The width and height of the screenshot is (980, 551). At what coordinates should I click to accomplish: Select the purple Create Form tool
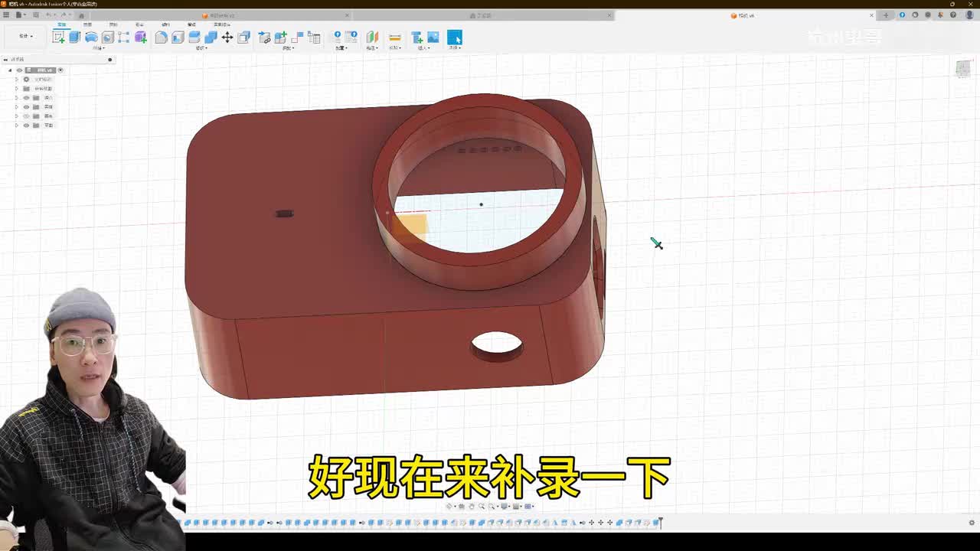pos(141,37)
